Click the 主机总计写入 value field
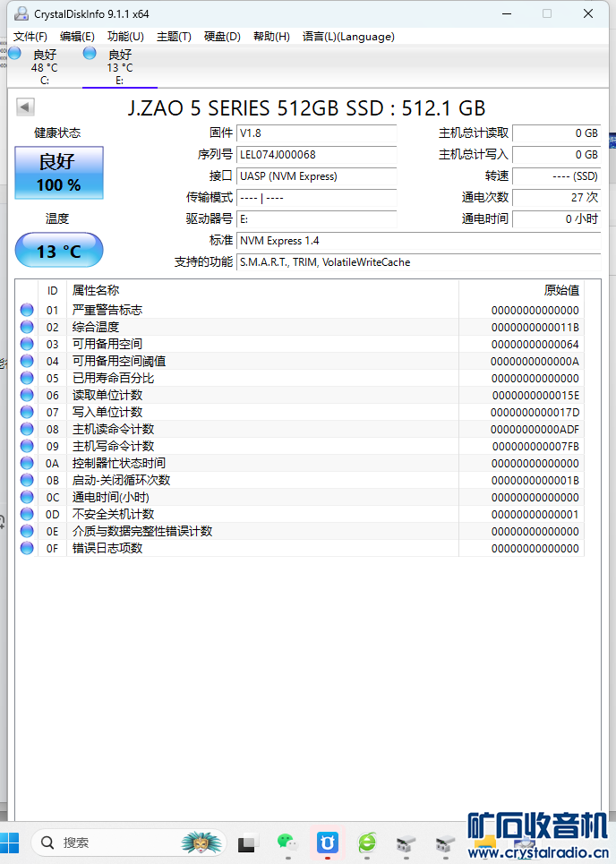Image resolution: width=616 pixels, height=864 pixels. coord(557,155)
